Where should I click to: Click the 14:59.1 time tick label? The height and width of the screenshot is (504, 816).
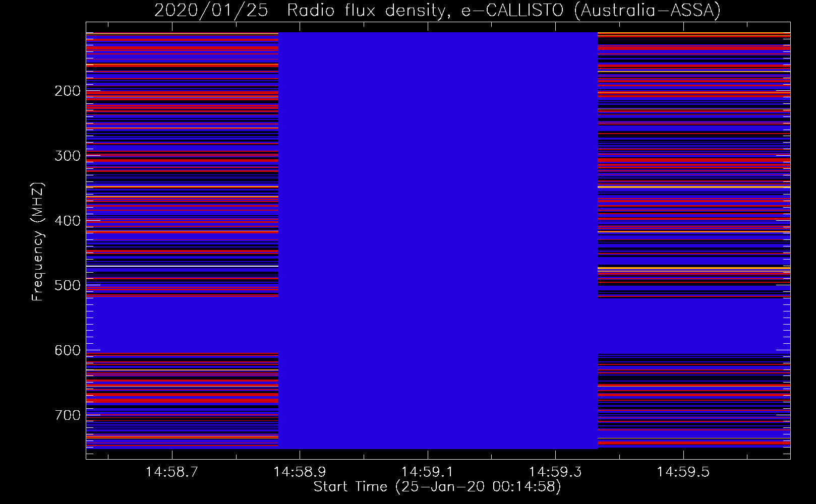point(428,472)
